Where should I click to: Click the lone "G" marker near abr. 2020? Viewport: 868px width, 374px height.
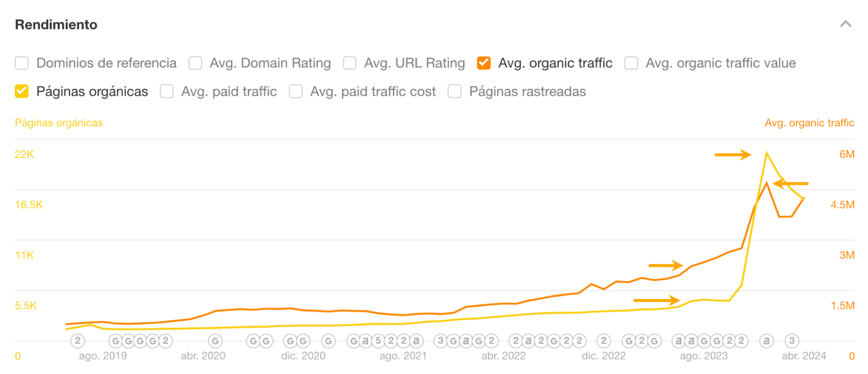(215, 341)
